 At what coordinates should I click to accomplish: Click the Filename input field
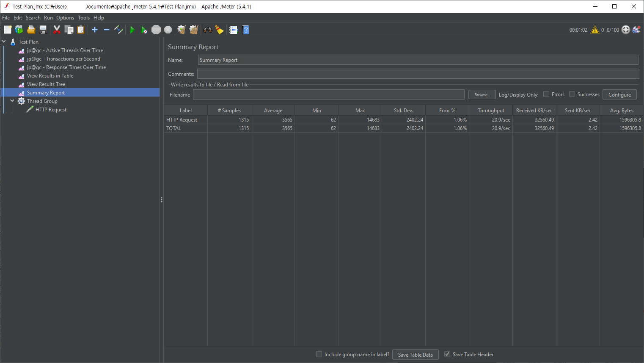[x=329, y=94]
